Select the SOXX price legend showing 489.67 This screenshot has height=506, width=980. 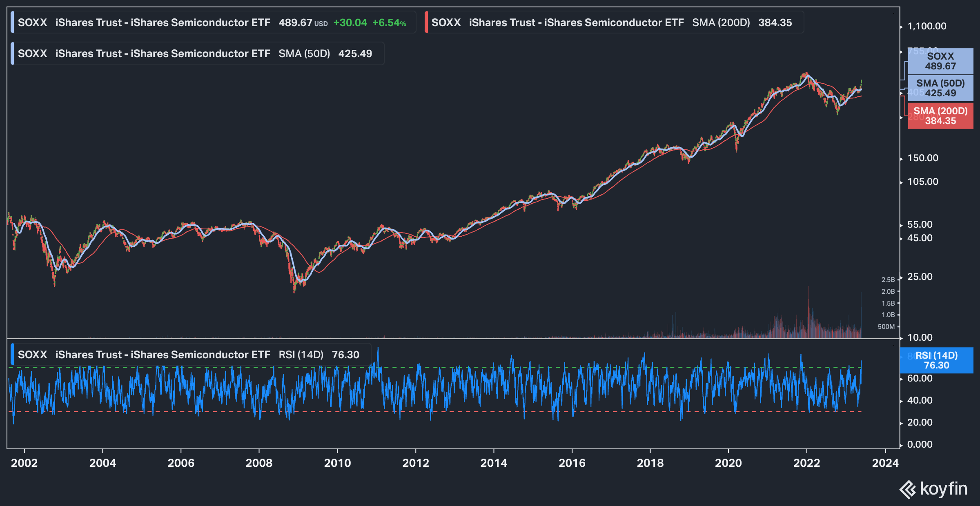point(212,22)
